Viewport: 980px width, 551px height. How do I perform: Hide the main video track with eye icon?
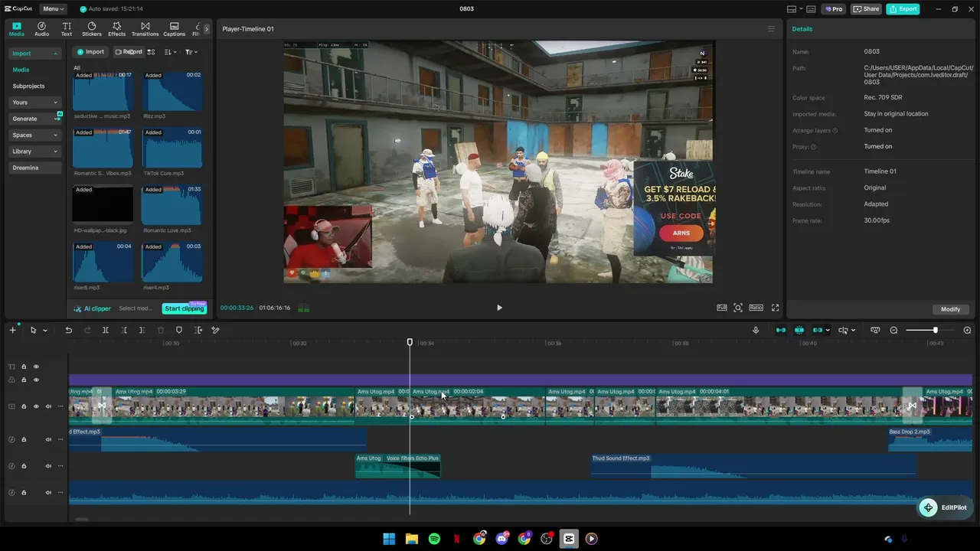coord(36,406)
